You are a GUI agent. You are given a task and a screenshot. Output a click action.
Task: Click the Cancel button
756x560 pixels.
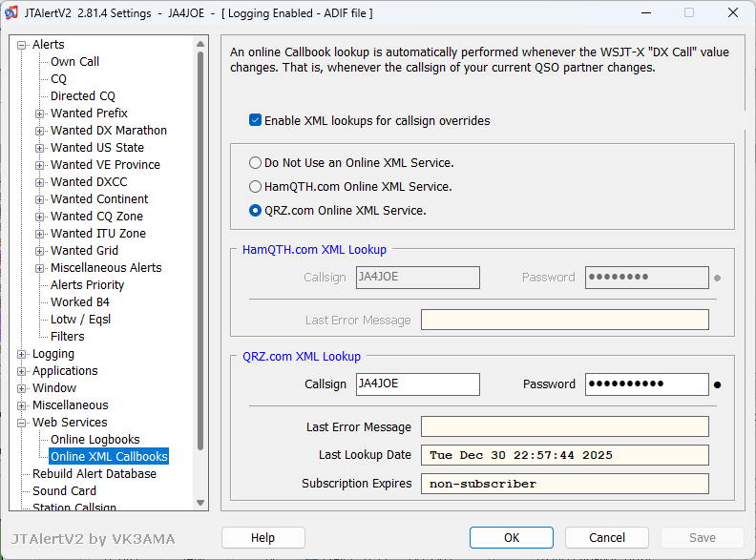tap(607, 537)
